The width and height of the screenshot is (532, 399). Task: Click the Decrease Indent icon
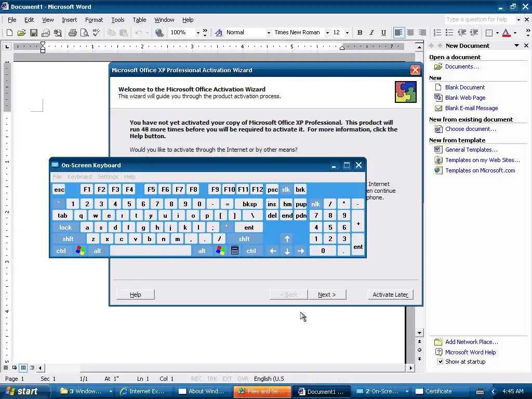pos(462,33)
